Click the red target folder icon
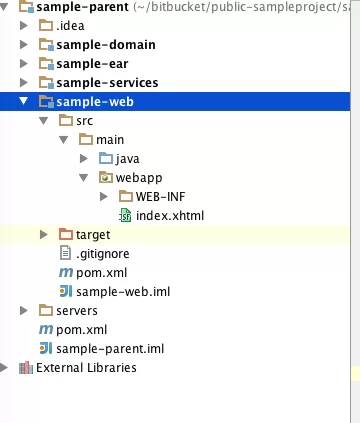The width and height of the screenshot is (360, 423). click(66, 234)
